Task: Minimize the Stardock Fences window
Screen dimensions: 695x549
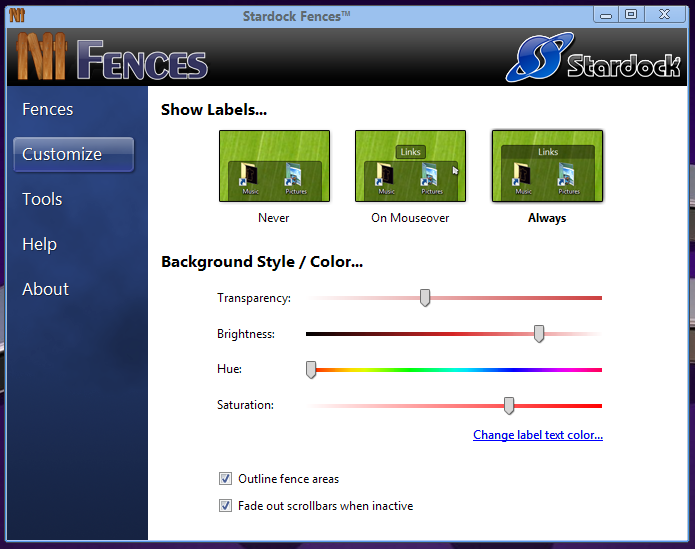Action: pyautogui.click(x=606, y=15)
